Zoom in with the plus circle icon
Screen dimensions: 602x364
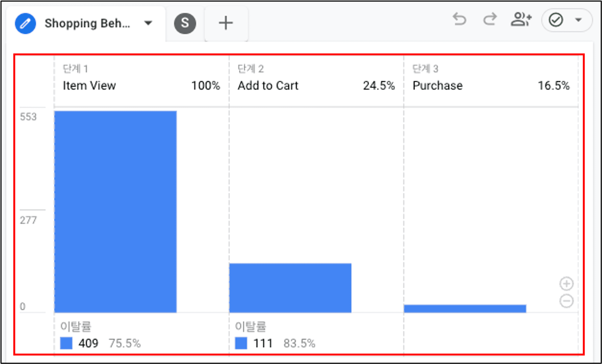pyautogui.click(x=566, y=284)
